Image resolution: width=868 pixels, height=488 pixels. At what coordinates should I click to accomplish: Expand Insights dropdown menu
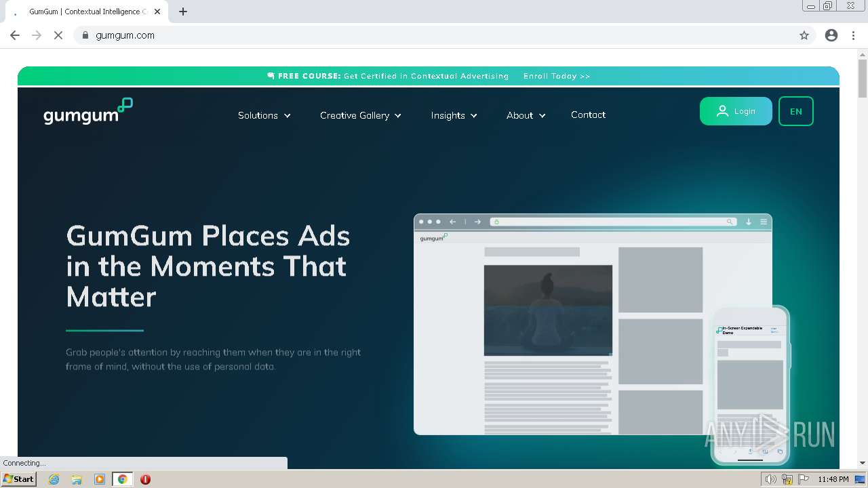454,115
